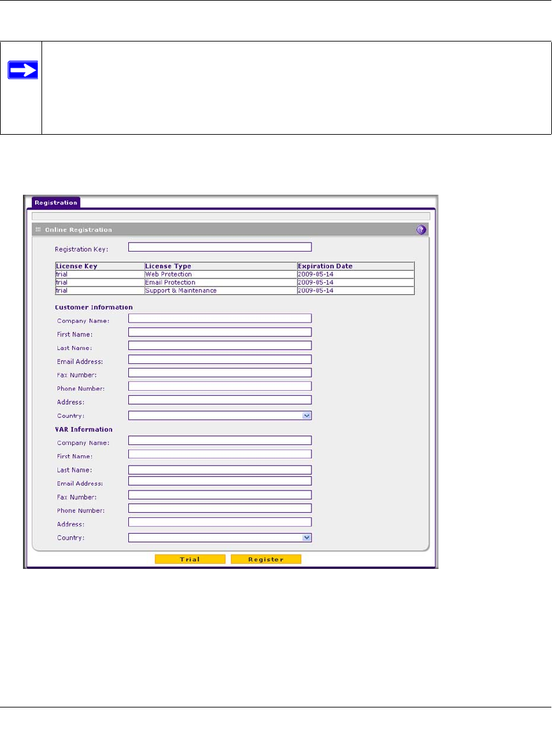The image size is (552, 756).
Task: Click VAR Information Company Name field
Action: pos(220,440)
